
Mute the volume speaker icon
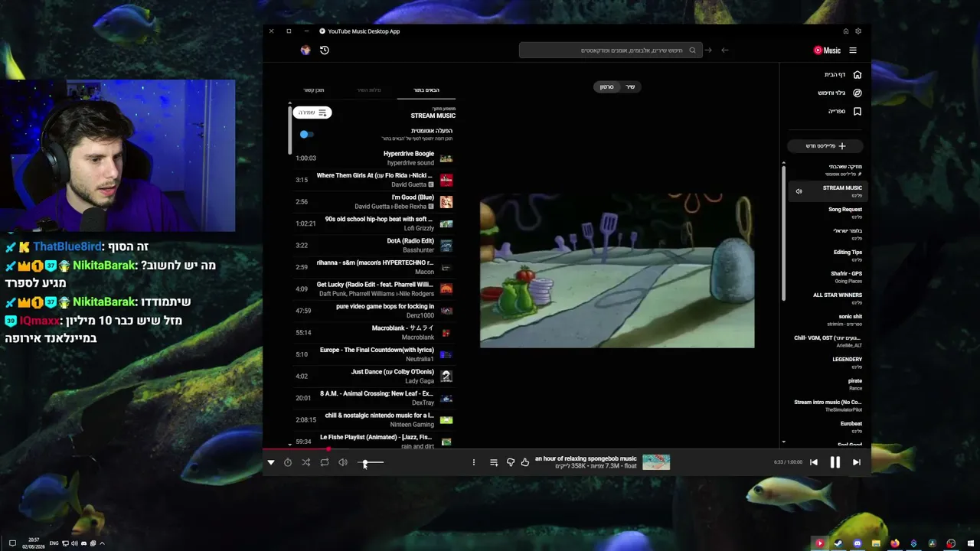(x=343, y=462)
